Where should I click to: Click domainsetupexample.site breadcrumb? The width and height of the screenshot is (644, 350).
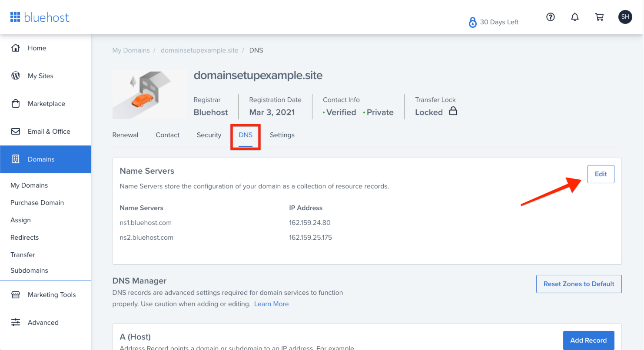coord(199,50)
